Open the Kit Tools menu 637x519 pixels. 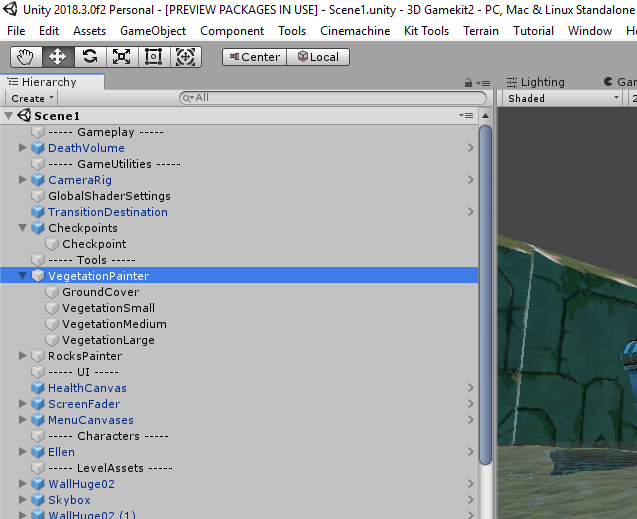tap(426, 31)
